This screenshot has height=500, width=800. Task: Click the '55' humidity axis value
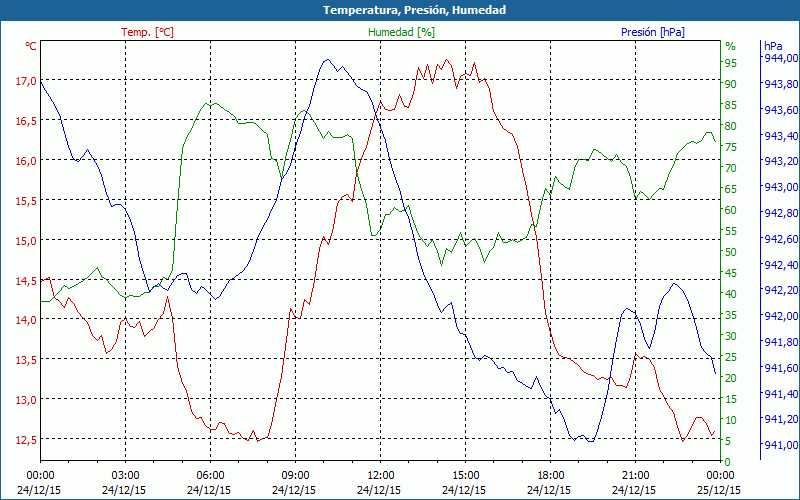[731, 231]
